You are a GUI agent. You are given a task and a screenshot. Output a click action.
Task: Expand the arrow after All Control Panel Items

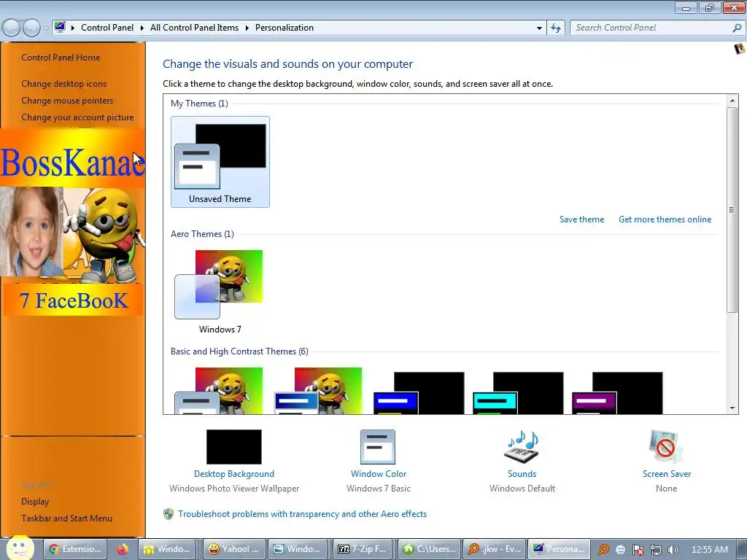point(247,28)
